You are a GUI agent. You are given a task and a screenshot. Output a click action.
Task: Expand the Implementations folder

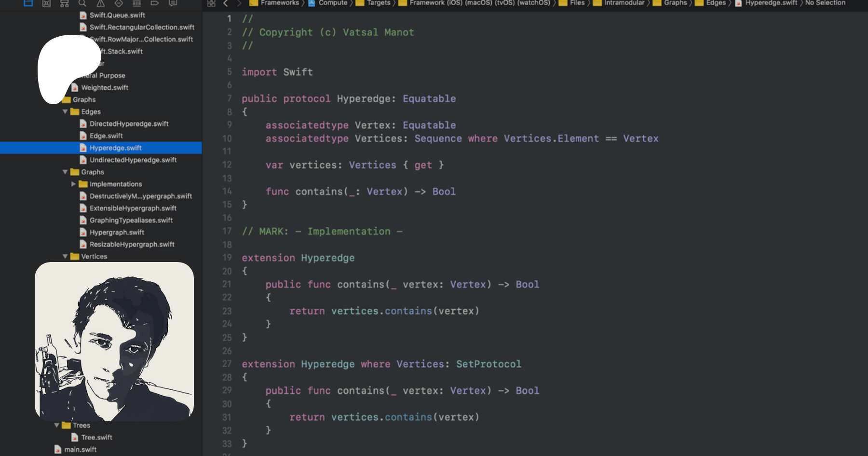(73, 184)
